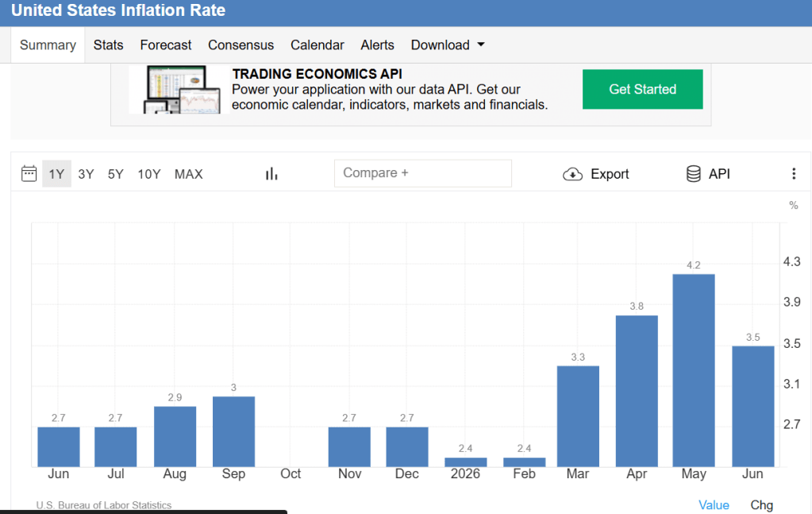Select the 10Y time range
Screen dimensions: 812x514
coord(149,174)
